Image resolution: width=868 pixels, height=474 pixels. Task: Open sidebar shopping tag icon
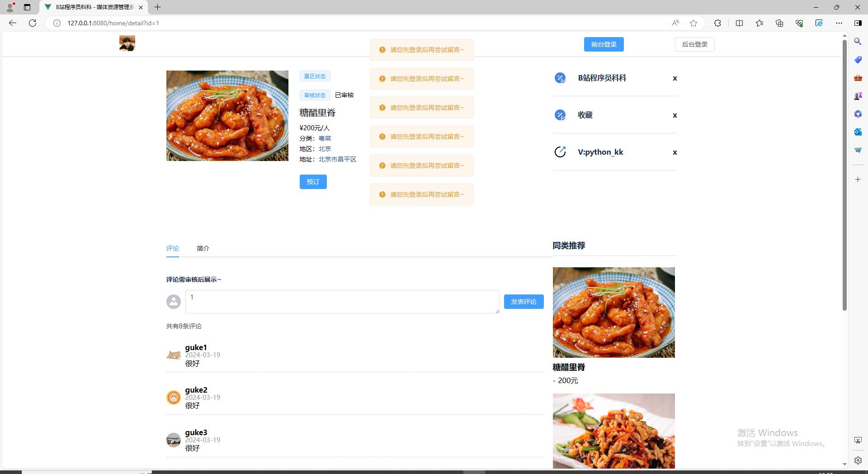click(x=858, y=60)
